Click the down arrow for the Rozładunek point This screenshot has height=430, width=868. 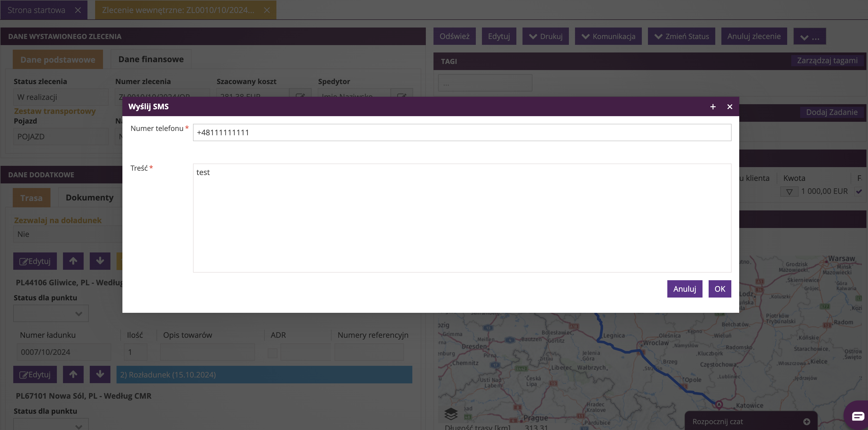point(100,374)
